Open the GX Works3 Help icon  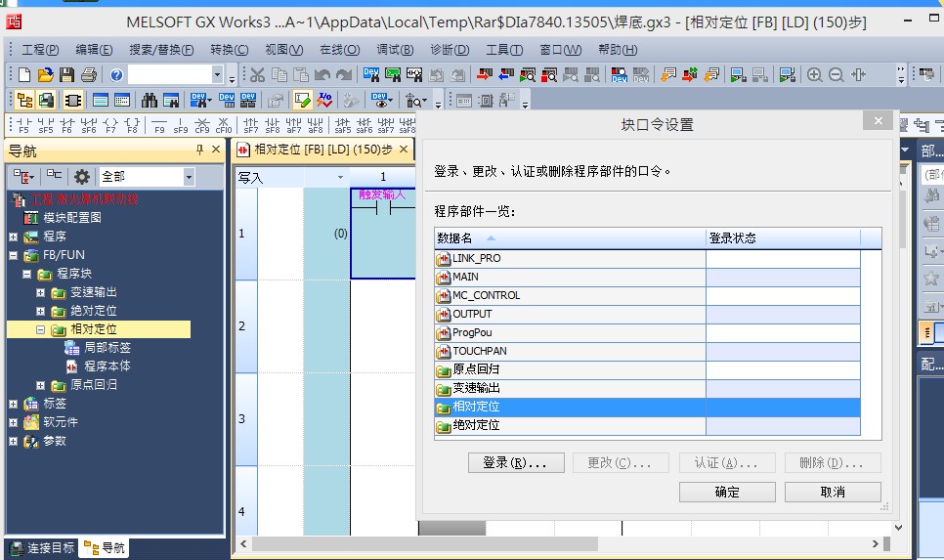coord(116,75)
